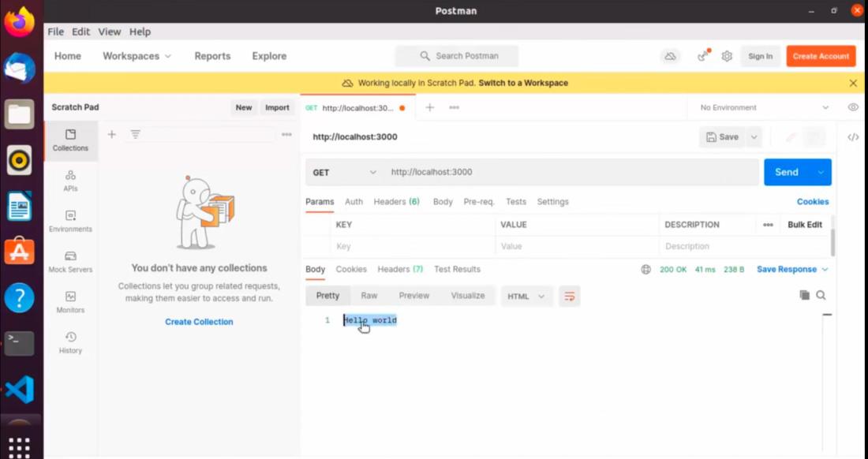Search inside the response body
This screenshot has width=868, height=459.
pyautogui.click(x=821, y=295)
